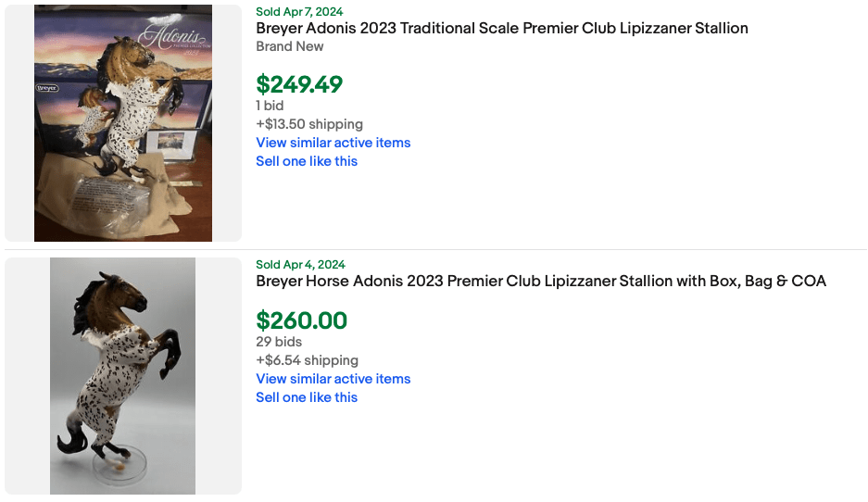Click Sell one like this under $249.49 listing
The width and height of the screenshot is (868, 502).
pyautogui.click(x=307, y=161)
